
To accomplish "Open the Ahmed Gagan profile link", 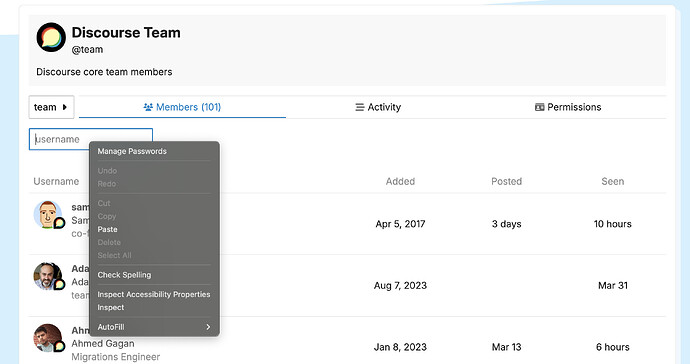I will point(103,343).
